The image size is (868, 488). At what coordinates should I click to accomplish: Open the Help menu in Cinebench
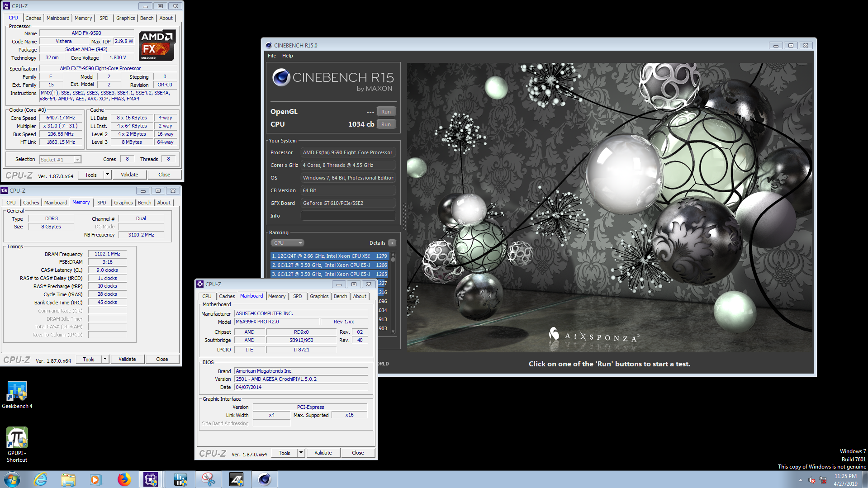tap(287, 56)
